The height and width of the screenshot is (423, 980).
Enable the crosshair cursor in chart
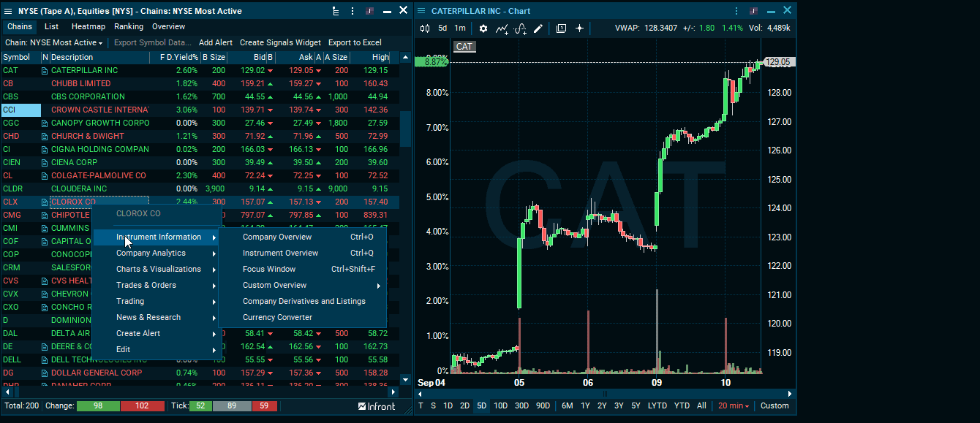[x=579, y=28]
